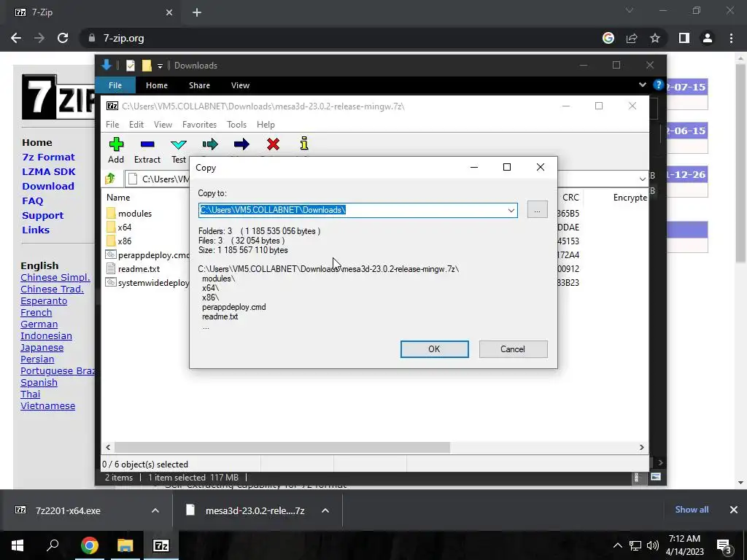Open the Explorer File tab
This screenshot has height=560, width=747.
click(x=115, y=85)
